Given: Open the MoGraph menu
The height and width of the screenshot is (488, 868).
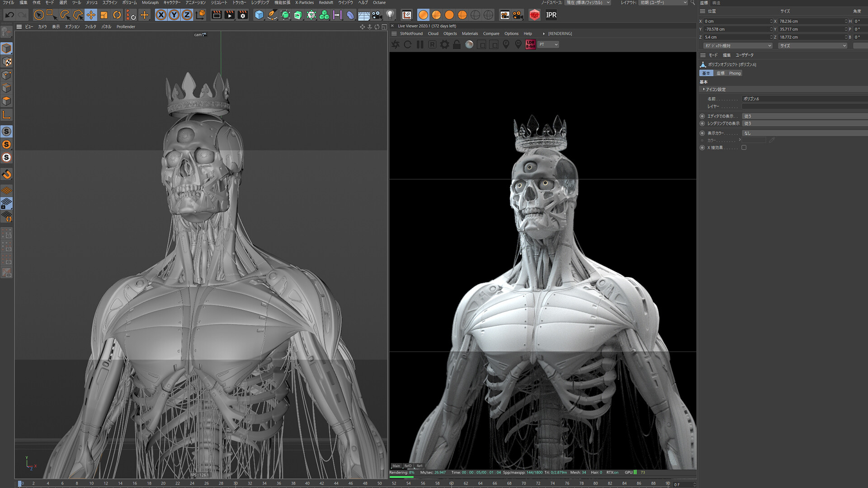Looking at the screenshot, I should tap(150, 3).
